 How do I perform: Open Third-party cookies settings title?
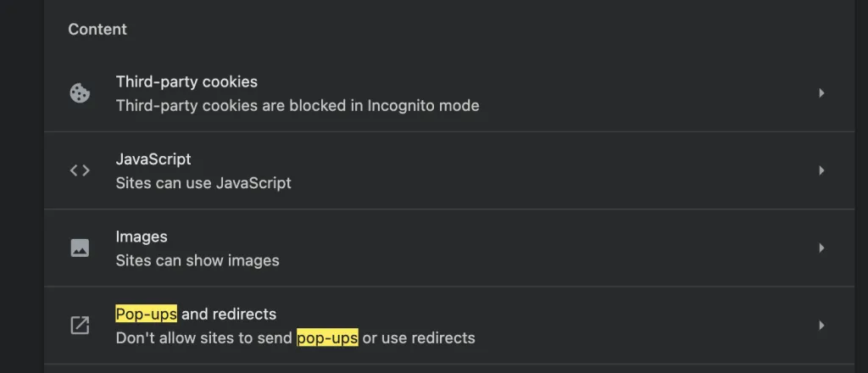(186, 82)
